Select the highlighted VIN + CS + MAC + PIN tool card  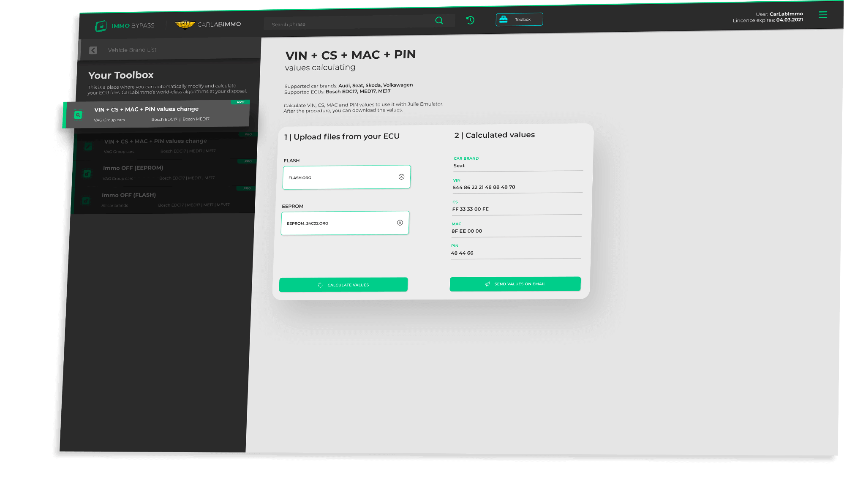(x=157, y=114)
